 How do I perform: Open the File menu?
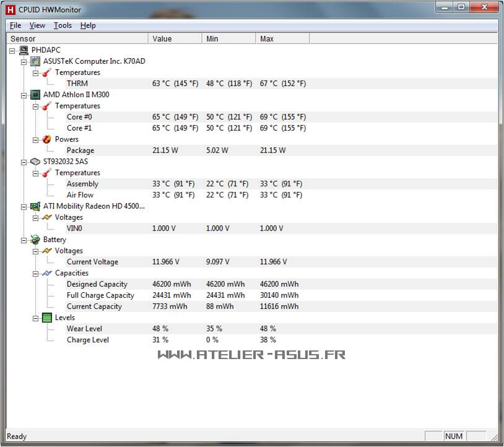point(15,25)
